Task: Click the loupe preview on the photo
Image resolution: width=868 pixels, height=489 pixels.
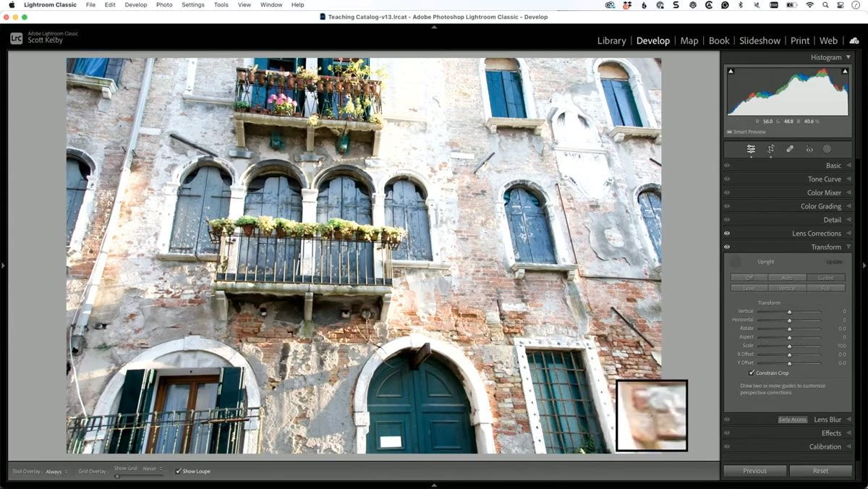Action: tap(652, 416)
